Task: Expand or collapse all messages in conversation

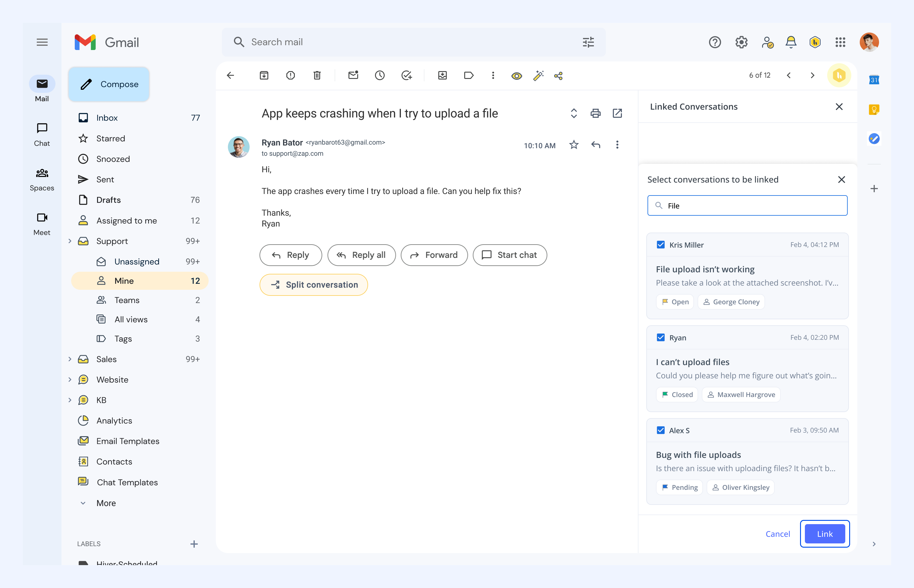Action: [574, 113]
